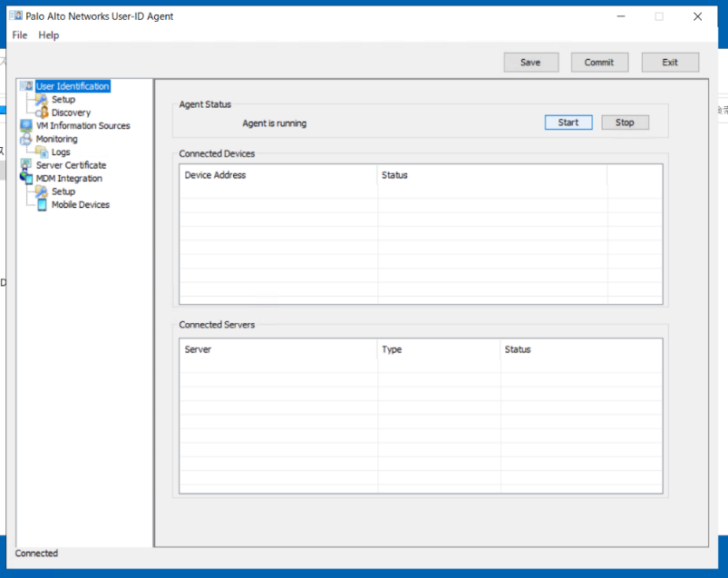Commit the configuration changes
This screenshot has width=728, height=578.
click(599, 63)
